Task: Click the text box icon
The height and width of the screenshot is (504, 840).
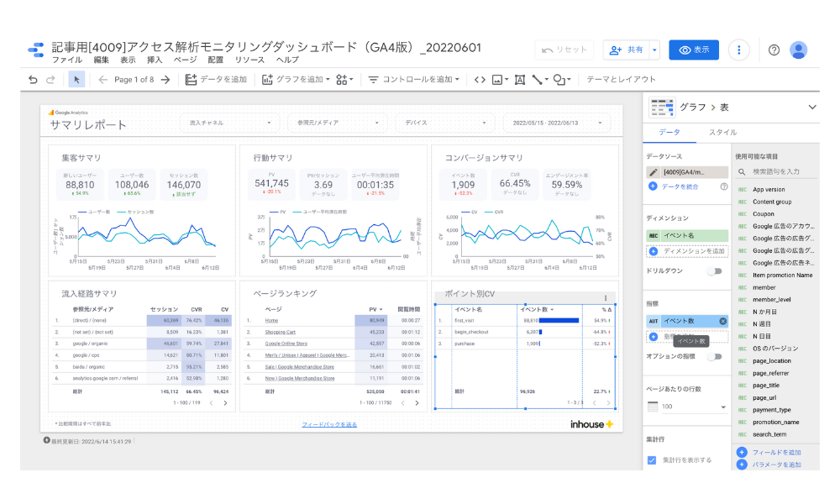Action: coord(520,79)
